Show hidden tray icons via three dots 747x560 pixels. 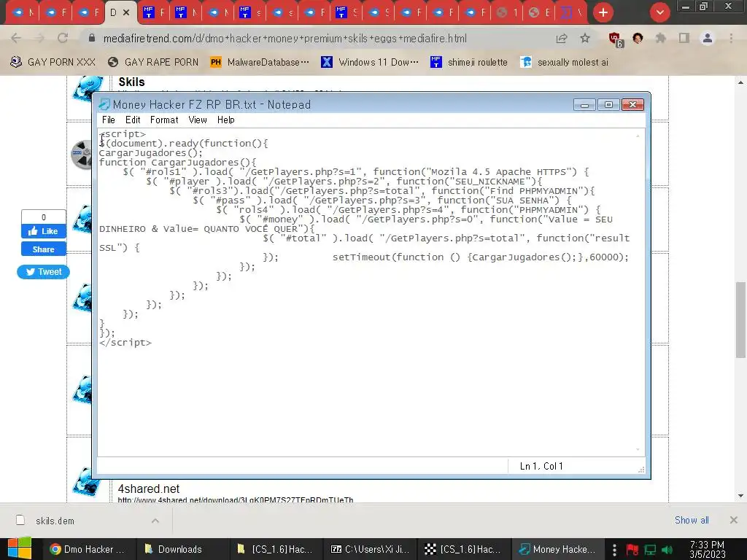[x=614, y=550]
